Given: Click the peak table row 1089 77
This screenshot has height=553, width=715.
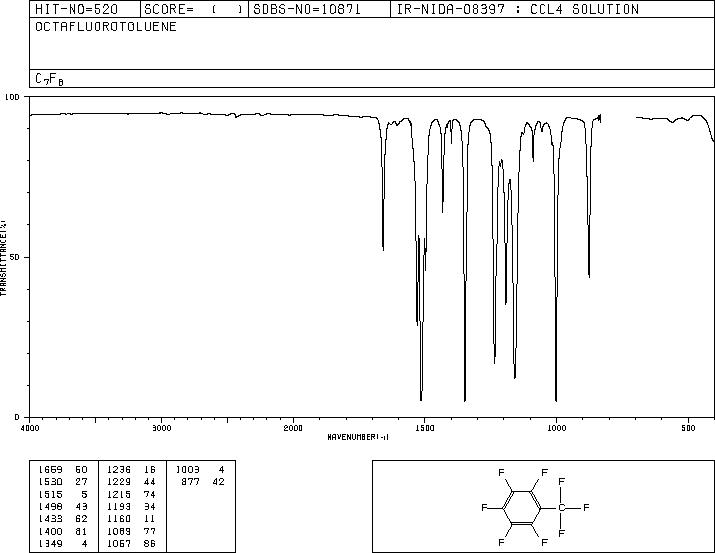Looking at the screenshot, I should [131, 532].
